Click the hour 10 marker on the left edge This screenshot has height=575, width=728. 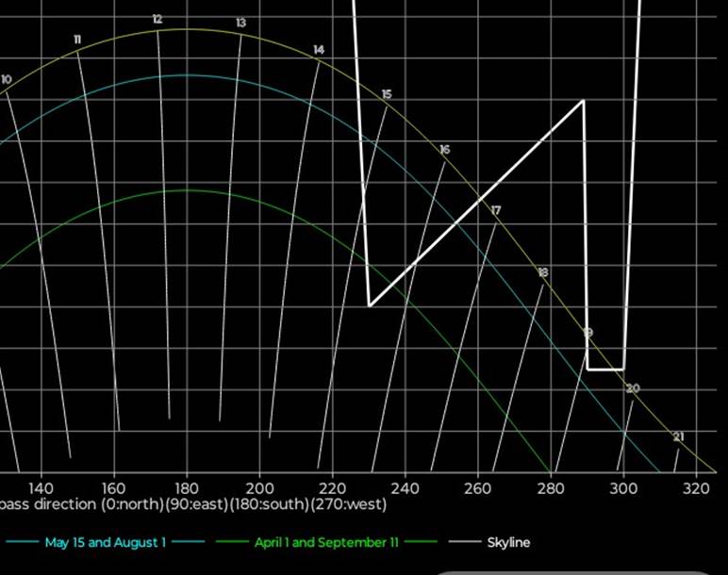[x=7, y=80]
